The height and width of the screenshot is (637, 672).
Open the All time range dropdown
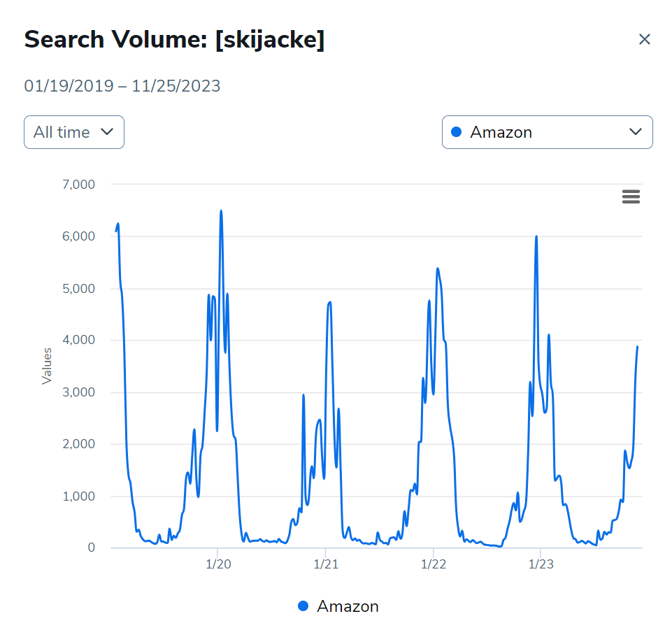coord(73,131)
